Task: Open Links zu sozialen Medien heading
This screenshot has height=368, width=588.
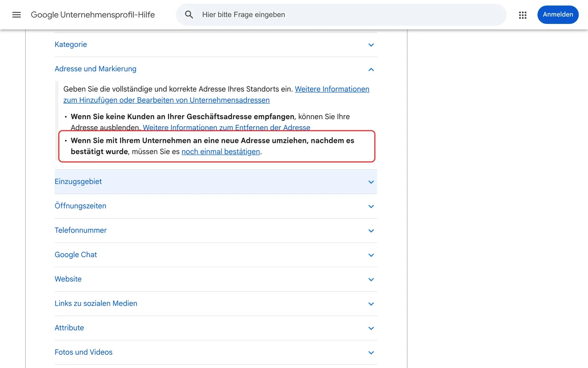Action: [96, 303]
